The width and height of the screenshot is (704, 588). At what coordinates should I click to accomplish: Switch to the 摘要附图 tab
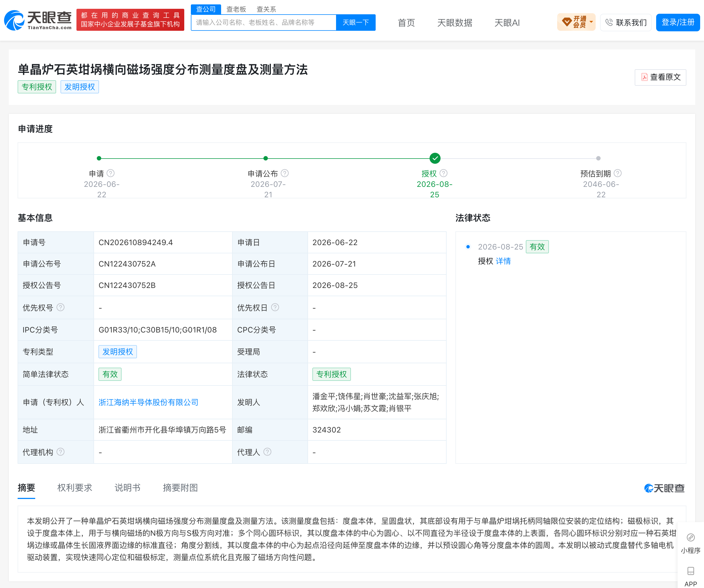[180, 487]
